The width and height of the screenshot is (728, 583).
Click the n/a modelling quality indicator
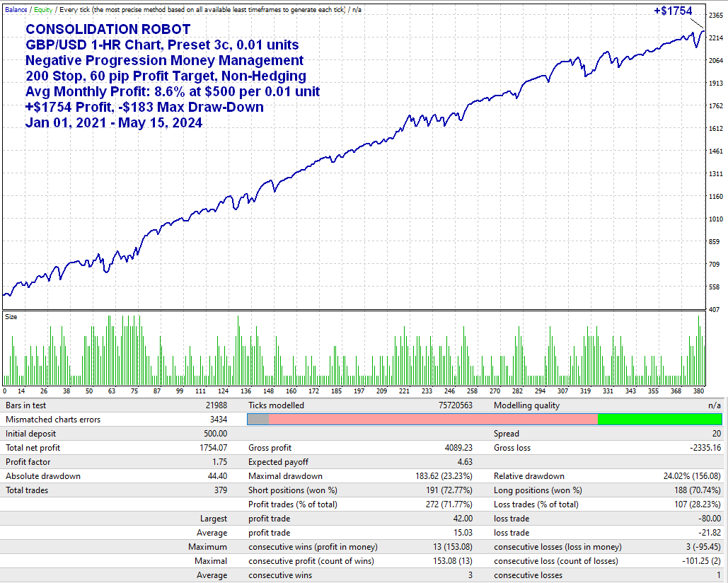pyautogui.click(x=716, y=405)
